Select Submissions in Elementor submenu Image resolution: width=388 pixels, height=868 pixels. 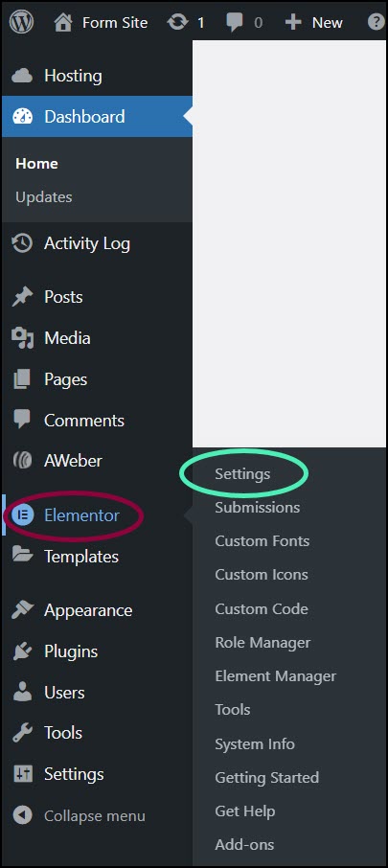click(x=258, y=507)
